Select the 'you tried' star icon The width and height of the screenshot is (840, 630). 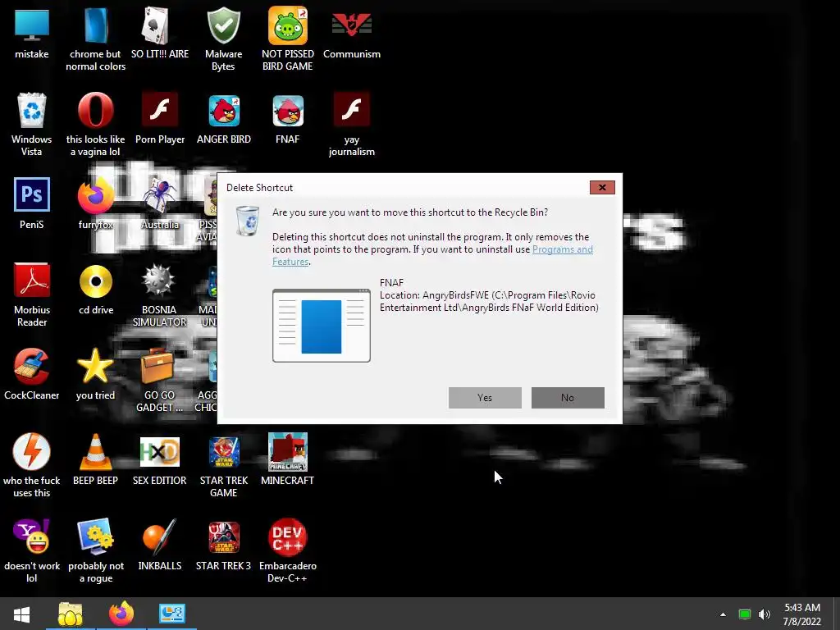coord(95,367)
